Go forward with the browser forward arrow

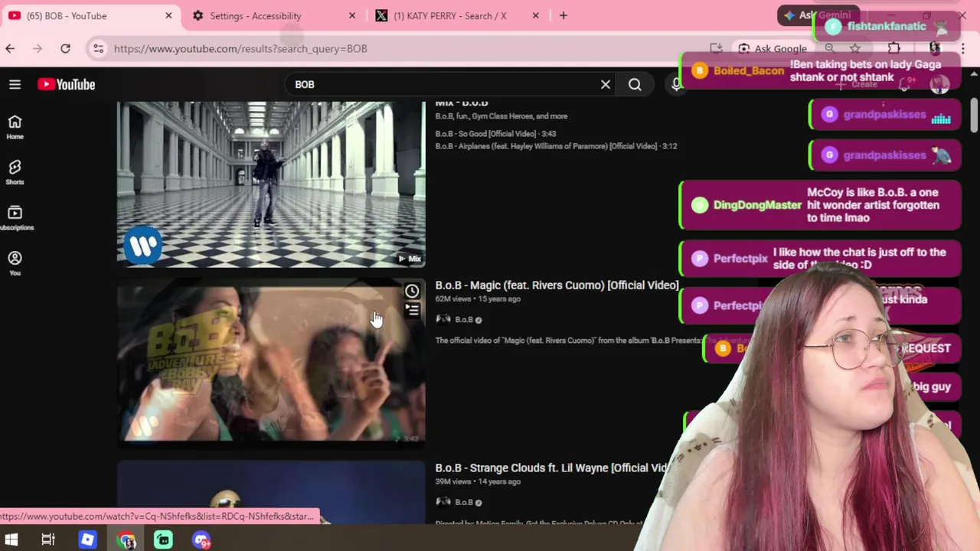(x=38, y=48)
